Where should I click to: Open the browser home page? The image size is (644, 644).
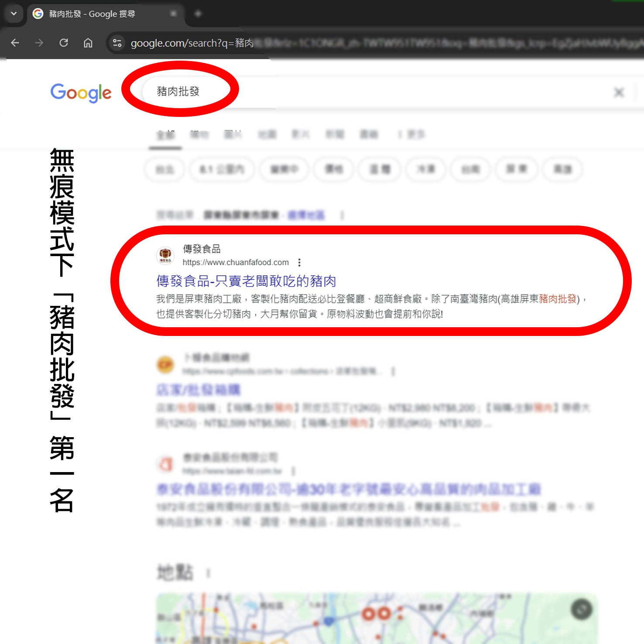click(88, 43)
